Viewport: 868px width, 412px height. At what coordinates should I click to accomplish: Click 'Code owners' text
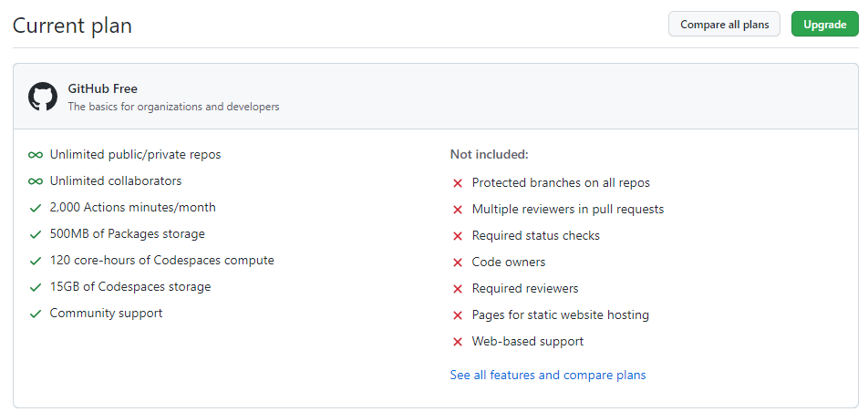[x=509, y=262]
